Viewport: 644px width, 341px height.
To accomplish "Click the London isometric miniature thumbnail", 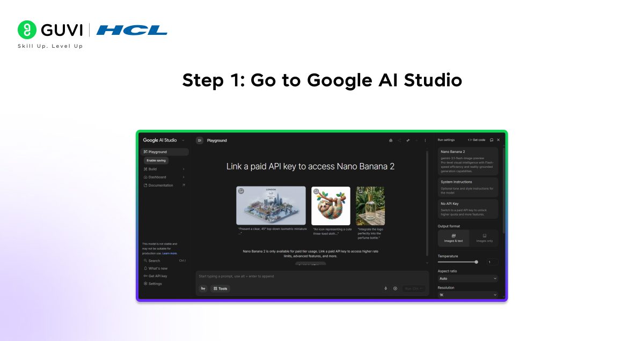I will tap(271, 205).
